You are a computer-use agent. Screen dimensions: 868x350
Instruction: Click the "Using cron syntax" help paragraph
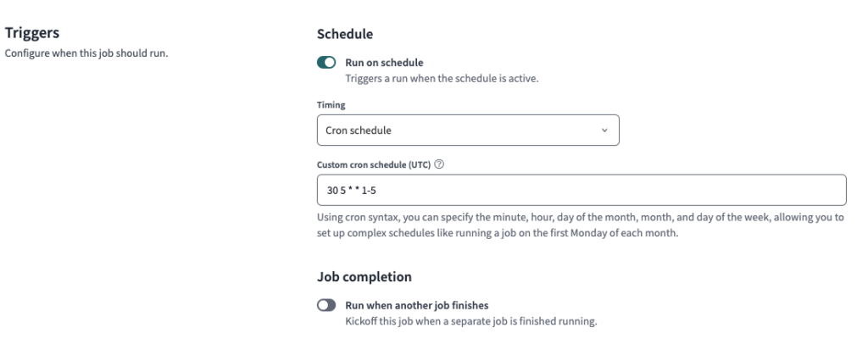580,219
